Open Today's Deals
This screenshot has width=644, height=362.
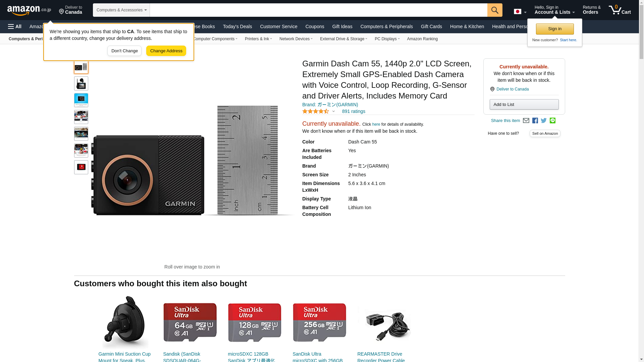(x=237, y=26)
